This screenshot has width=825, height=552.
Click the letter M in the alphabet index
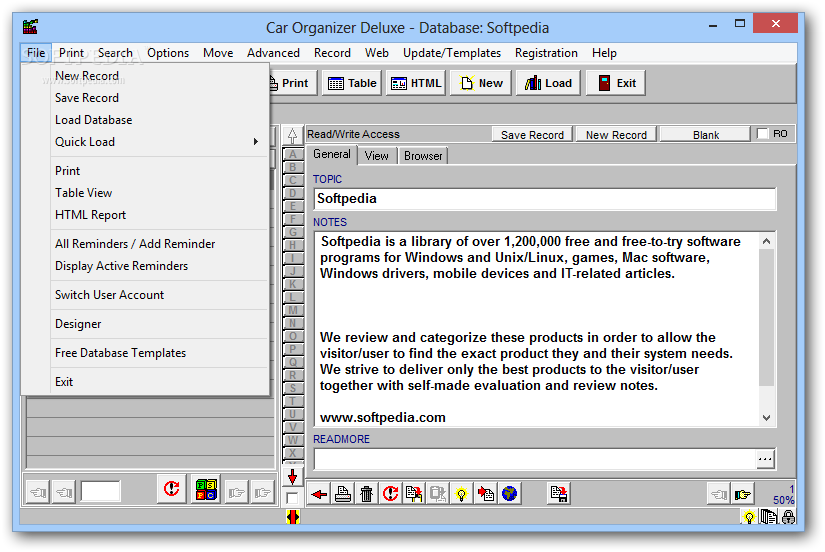[293, 310]
